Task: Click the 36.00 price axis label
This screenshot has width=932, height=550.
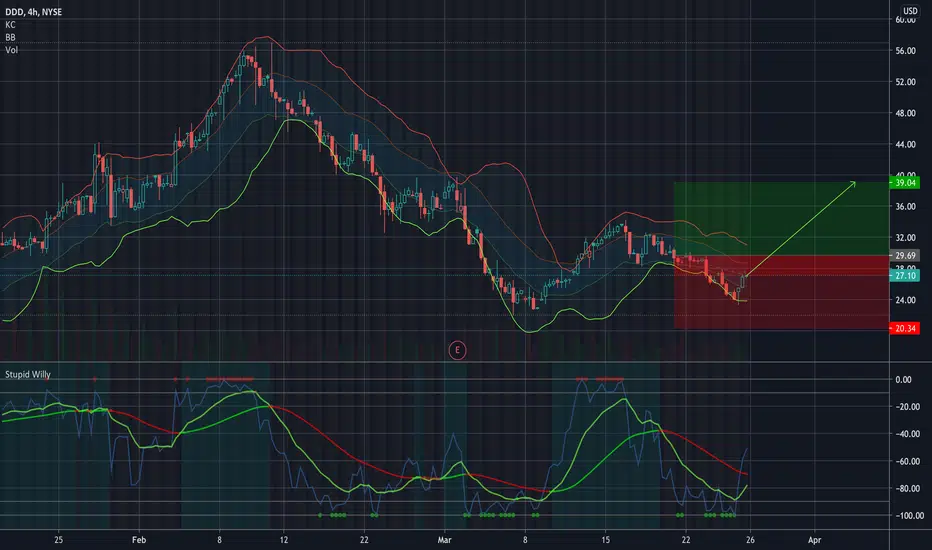Action: point(905,206)
